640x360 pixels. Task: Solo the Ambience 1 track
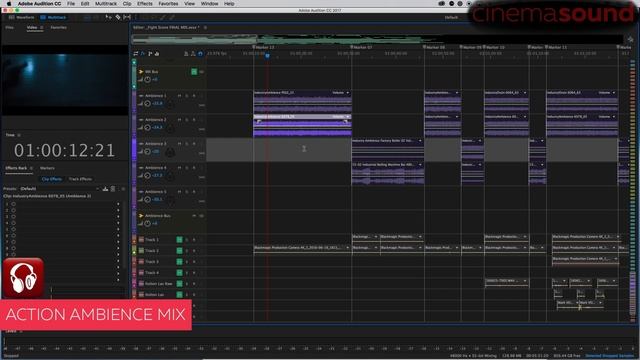click(x=187, y=96)
